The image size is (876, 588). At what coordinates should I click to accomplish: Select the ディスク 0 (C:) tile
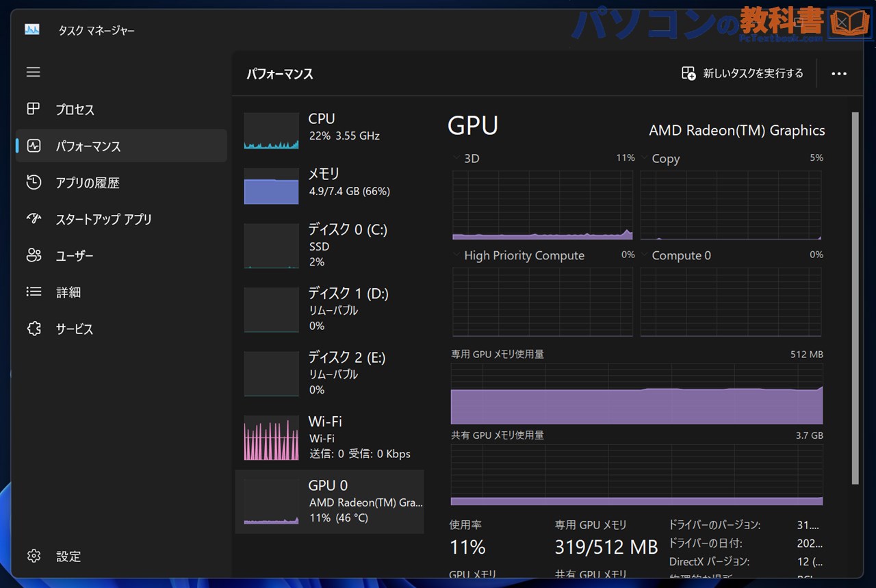(328, 245)
